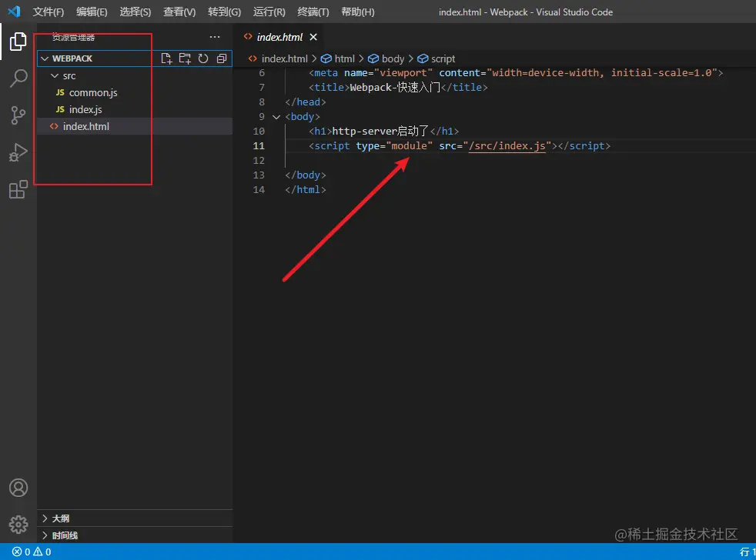Click line number 14 in the gutter
The width and height of the screenshot is (756, 560).
click(x=259, y=190)
